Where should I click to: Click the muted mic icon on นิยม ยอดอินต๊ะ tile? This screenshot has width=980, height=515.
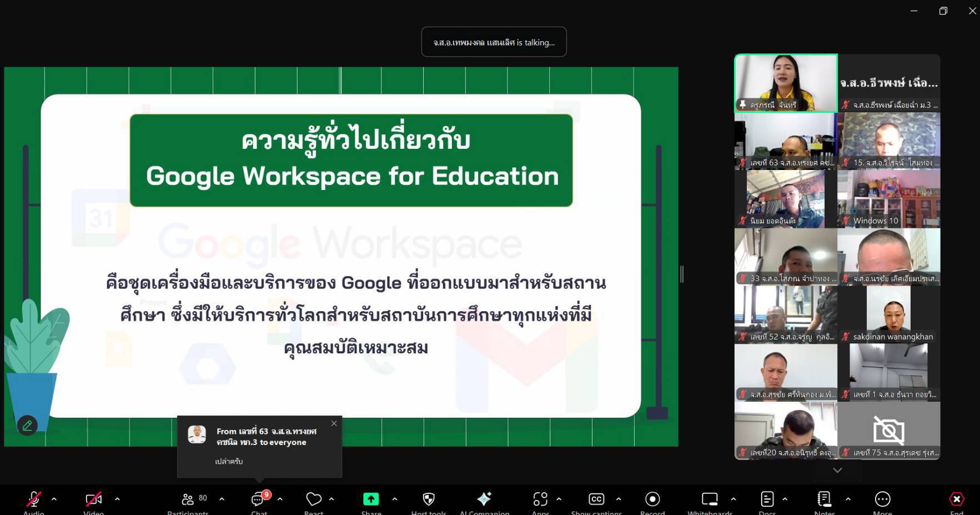(742, 221)
